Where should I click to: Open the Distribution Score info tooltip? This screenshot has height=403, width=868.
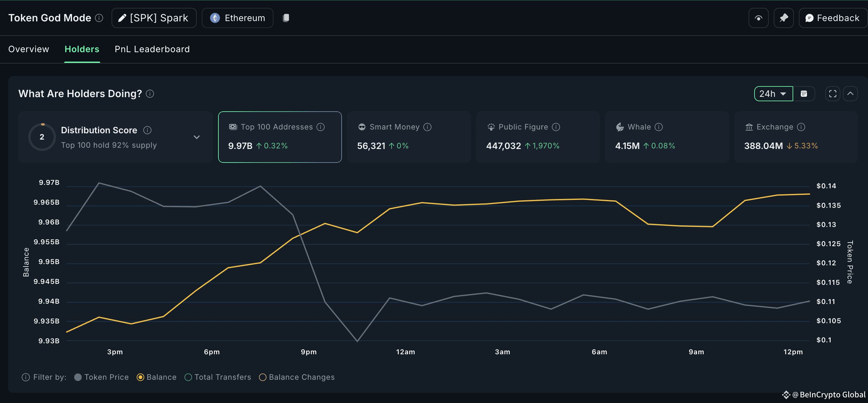(147, 130)
